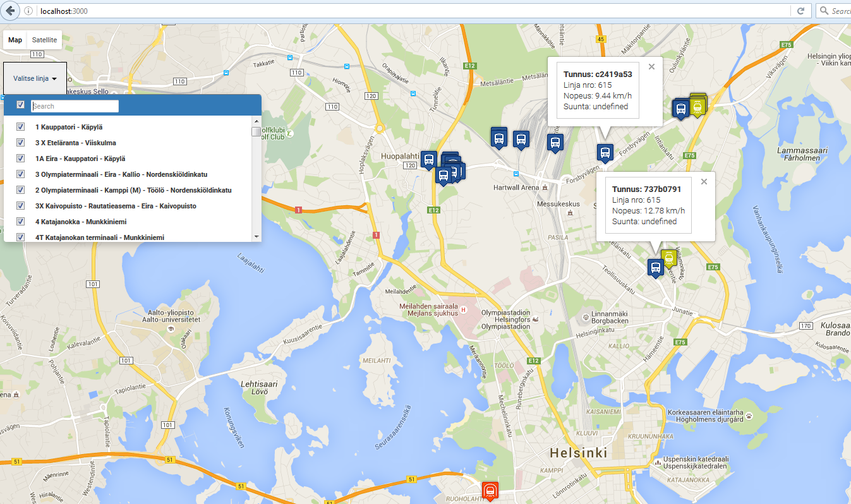Click the Olympiastadion place icon
Screen dimensions: 851x504
click(x=536, y=320)
